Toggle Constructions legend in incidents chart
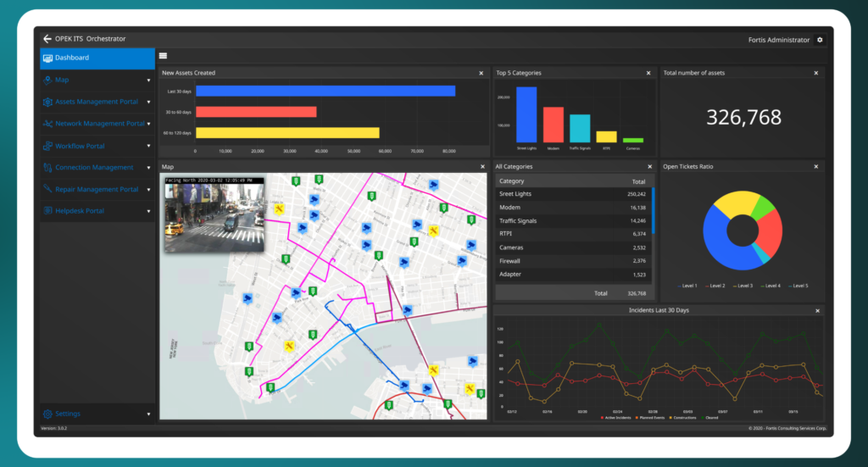 click(x=687, y=418)
